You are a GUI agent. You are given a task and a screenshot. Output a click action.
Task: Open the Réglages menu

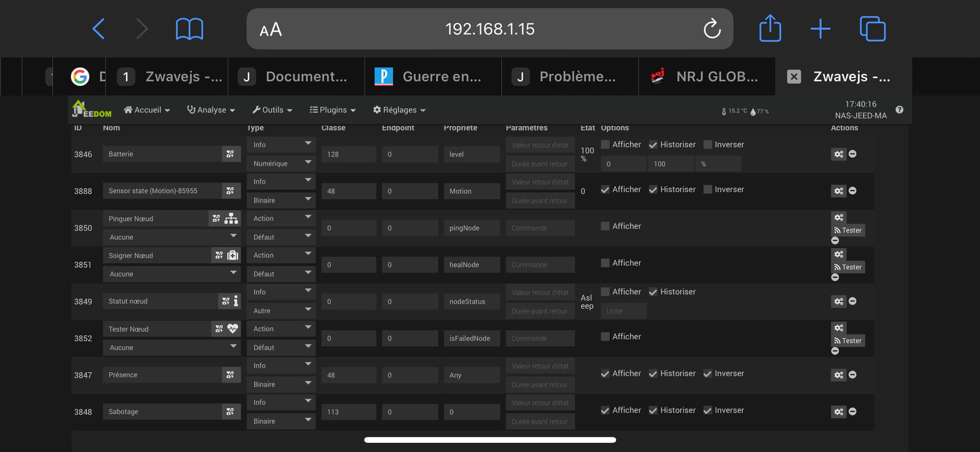pos(399,110)
